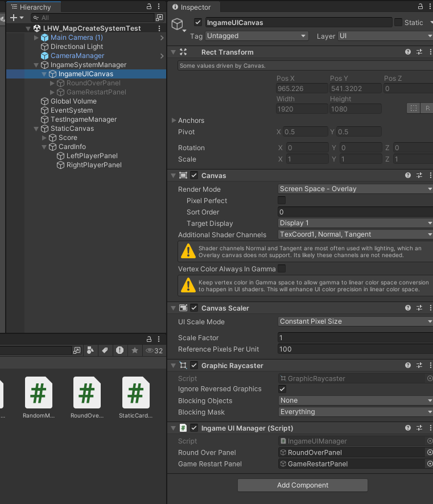This screenshot has height=504, width=433.
Task: Click the Add Component button
Action: [303, 485]
